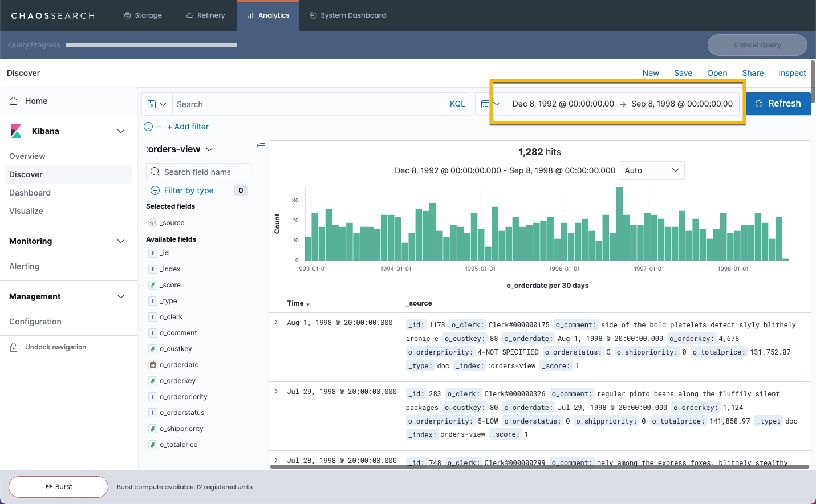Open the orders-view index pattern selector
The height and width of the screenshot is (504, 816).
pos(180,149)
